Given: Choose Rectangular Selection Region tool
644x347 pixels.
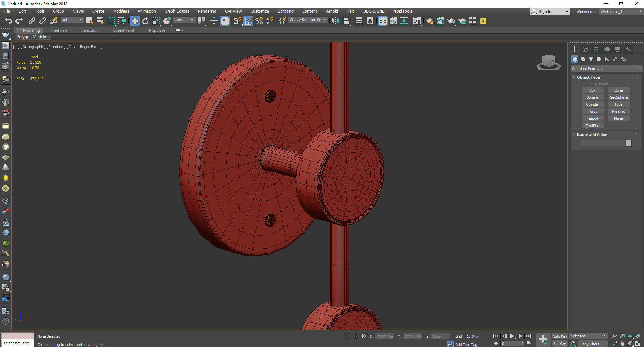Looking at the screenshot, I should click(x=111, y=21).
